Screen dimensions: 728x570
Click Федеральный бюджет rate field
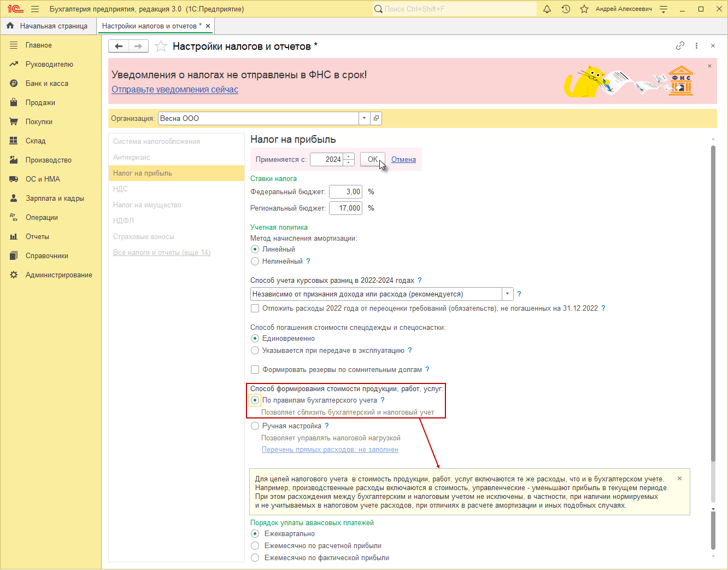coord(345,191)
